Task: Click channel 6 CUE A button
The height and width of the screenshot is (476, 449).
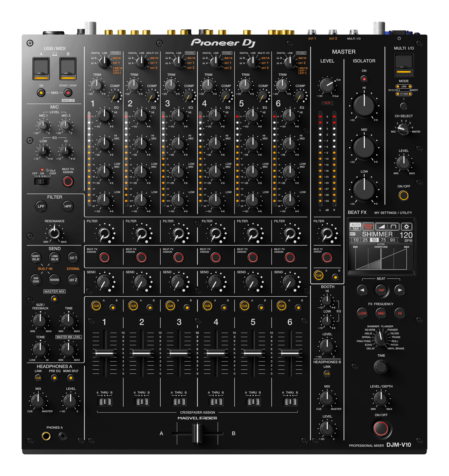Action: [x=282, y=306]
